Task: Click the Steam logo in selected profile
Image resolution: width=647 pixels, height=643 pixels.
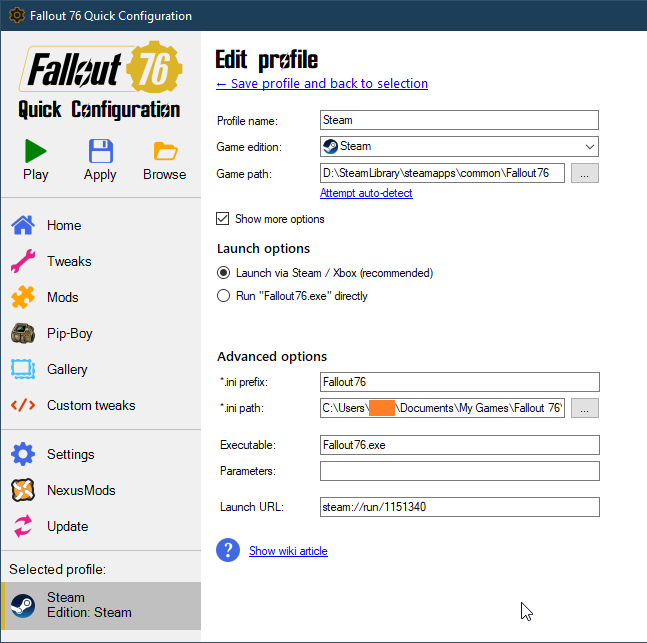Action: tap(23, 605)
